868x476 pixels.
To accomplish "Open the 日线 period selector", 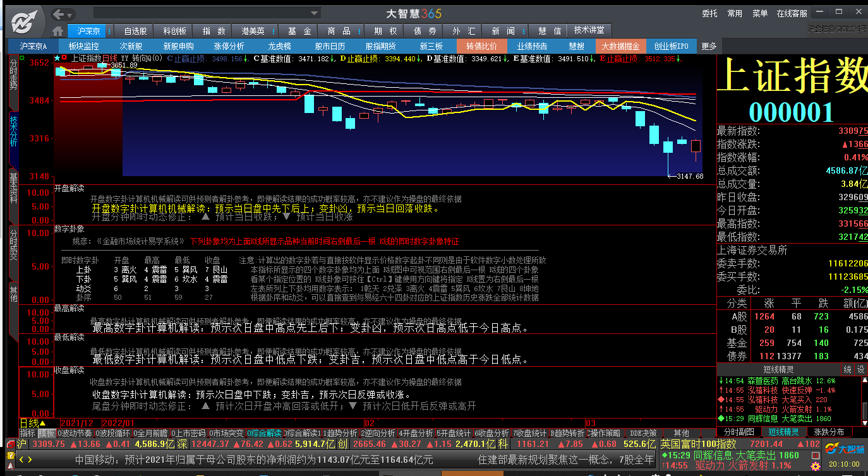I will 33,423.
